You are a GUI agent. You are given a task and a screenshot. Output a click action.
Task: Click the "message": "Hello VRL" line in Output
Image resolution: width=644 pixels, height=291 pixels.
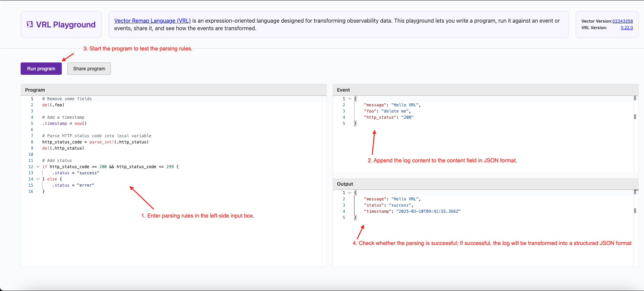(x=392, y=199)
